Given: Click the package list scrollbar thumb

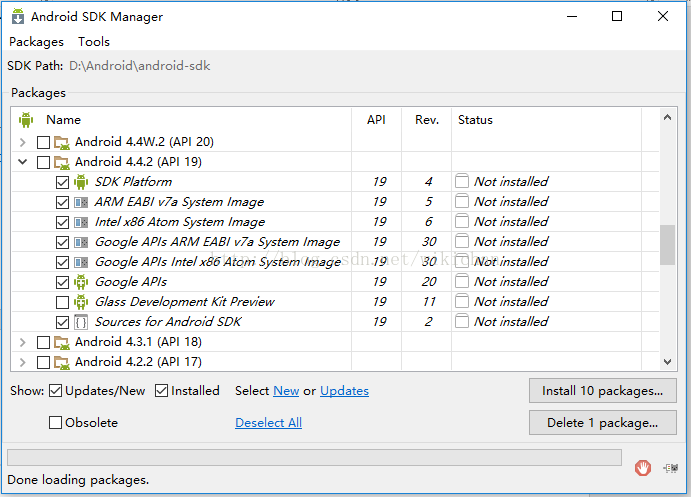Looking at the screenshot, I should pos(667,245).
